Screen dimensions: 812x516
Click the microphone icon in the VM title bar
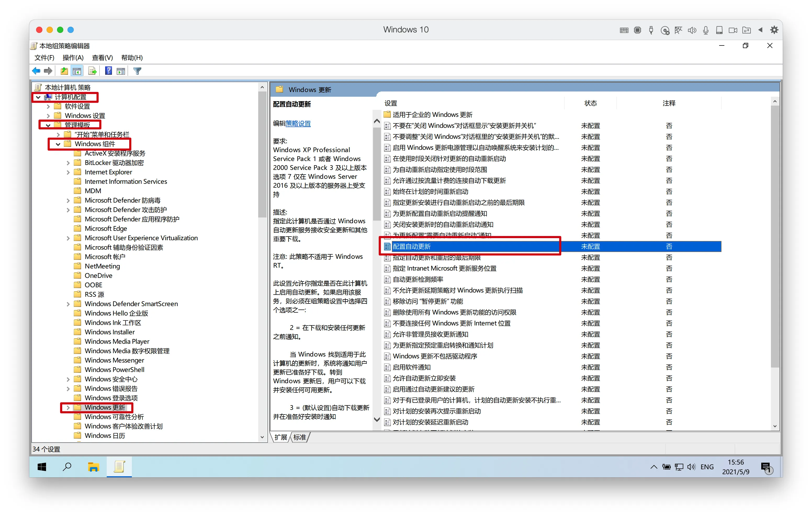pos(706,30)
